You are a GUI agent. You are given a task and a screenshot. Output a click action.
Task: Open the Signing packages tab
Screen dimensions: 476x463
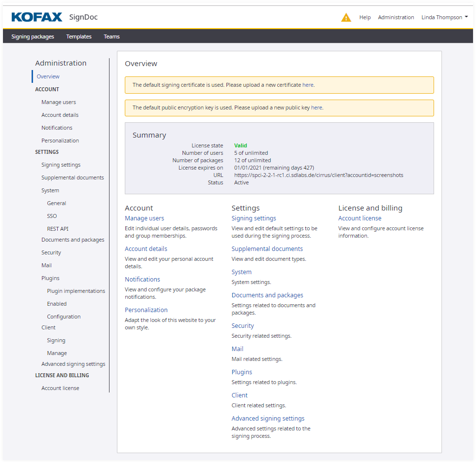point(33,36)
